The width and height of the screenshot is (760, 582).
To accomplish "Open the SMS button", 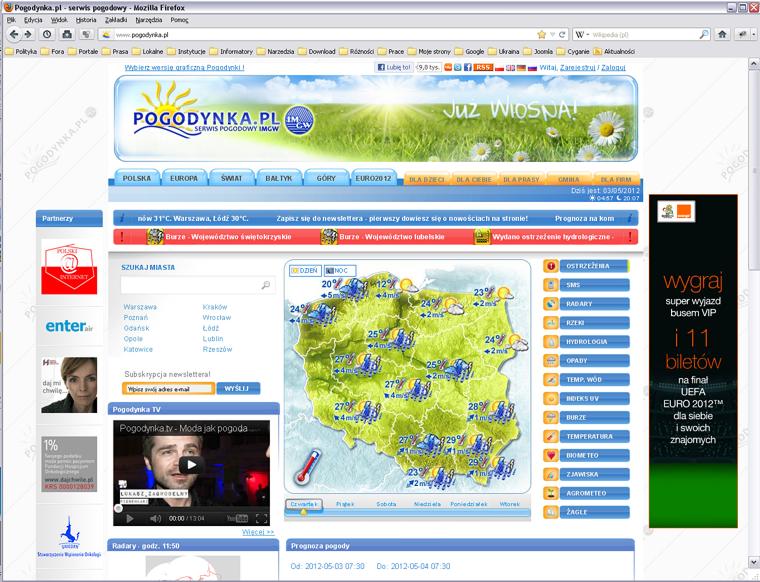I will click(x=594, y=285).
